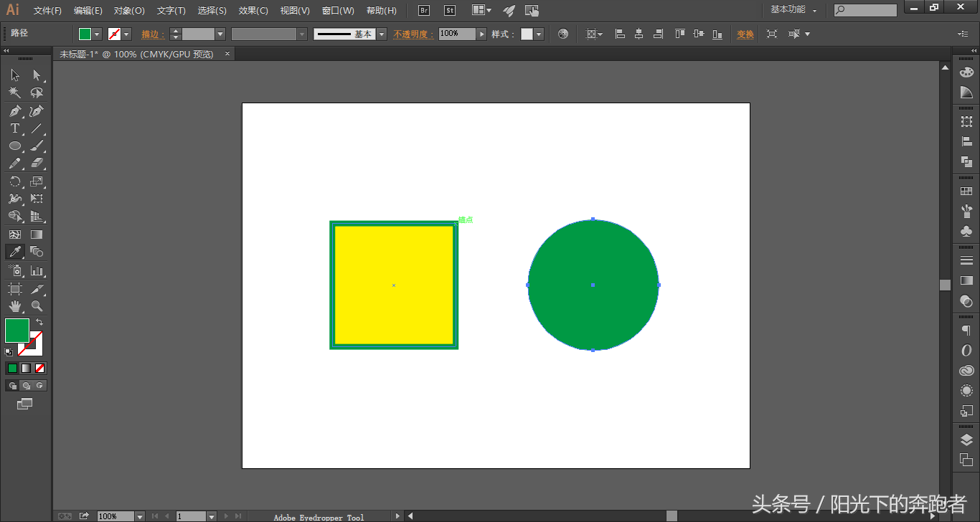The height and width of the screenshot is (522, 980).
Task: Open artboard number dropdown
Action: tap(212, 516)
